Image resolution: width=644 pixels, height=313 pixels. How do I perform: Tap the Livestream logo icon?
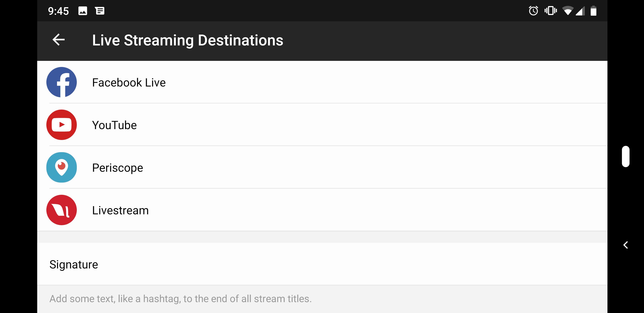pos(62,210)
